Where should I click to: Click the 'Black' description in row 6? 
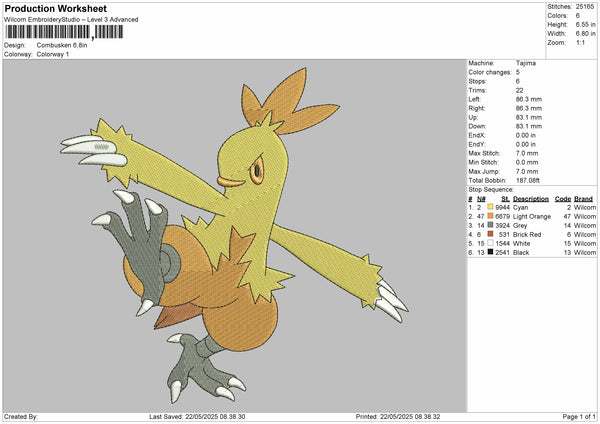pos(521,253)
